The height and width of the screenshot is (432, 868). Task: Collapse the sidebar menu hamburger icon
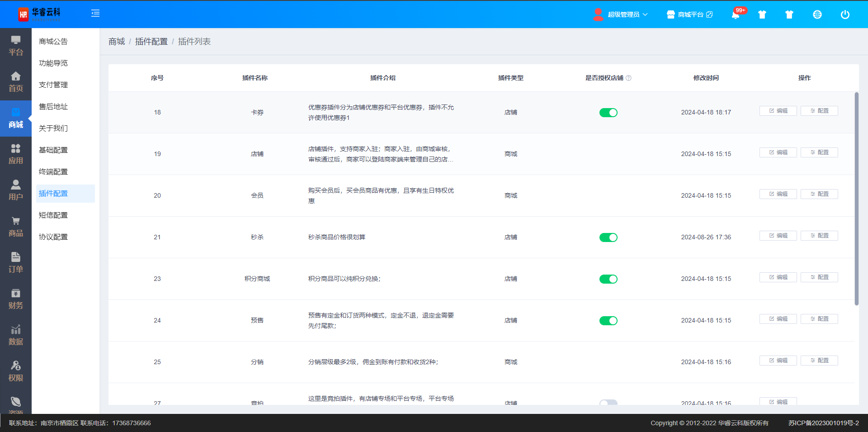[x=95, y=14]
